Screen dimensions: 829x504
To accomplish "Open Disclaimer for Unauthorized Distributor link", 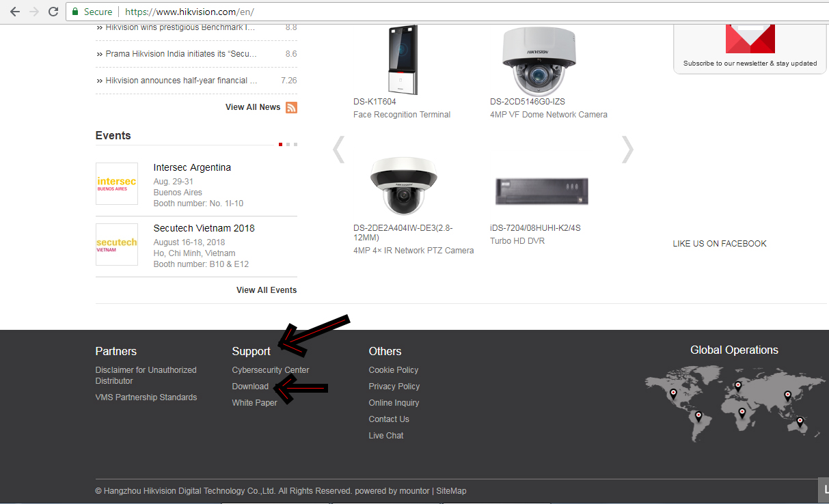I will [146, 376].
